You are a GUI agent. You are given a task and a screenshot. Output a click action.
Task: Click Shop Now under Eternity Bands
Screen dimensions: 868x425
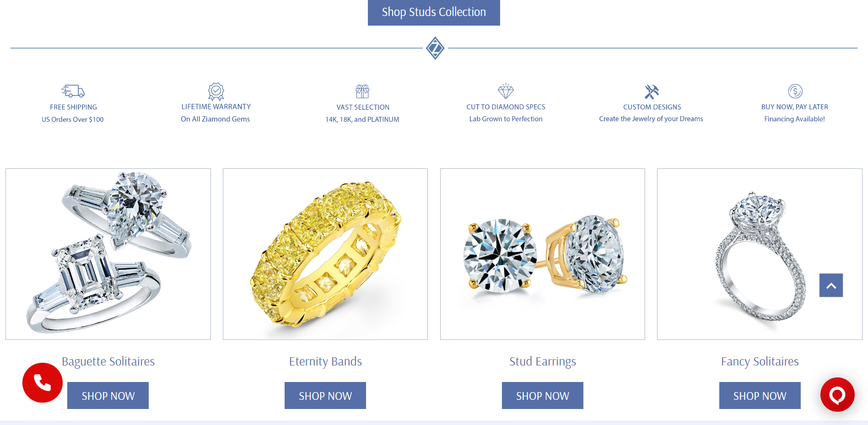click(x=325, y=396)
